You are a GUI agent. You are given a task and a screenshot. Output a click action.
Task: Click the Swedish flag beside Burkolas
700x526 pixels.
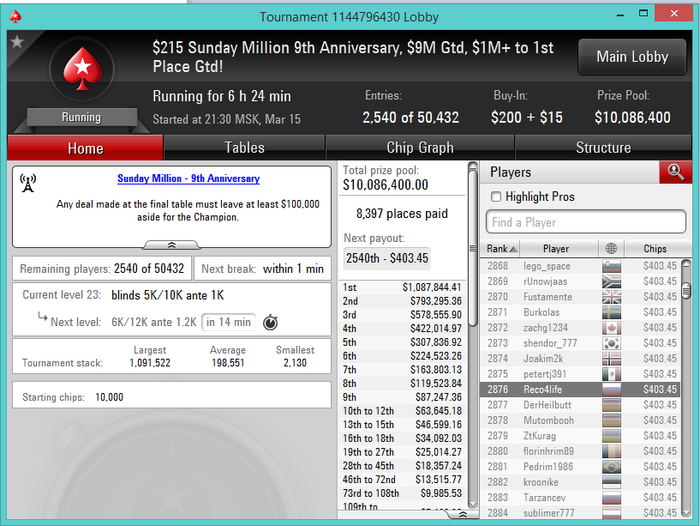(x=611, y=312)
